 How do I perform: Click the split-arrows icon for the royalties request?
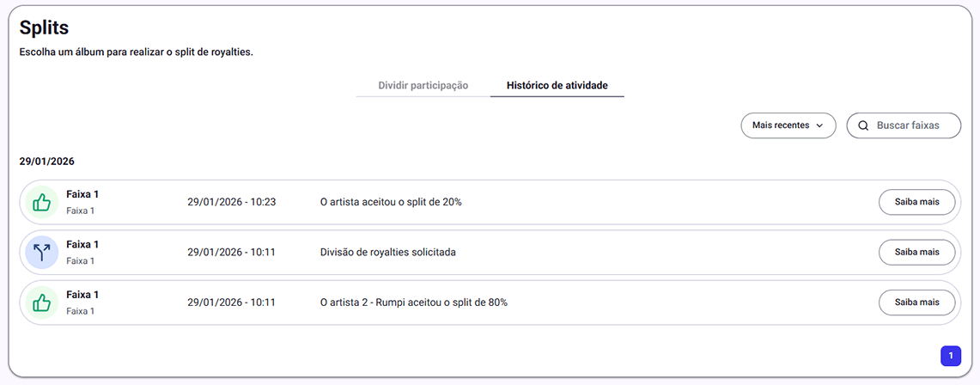tap(41, 253)
